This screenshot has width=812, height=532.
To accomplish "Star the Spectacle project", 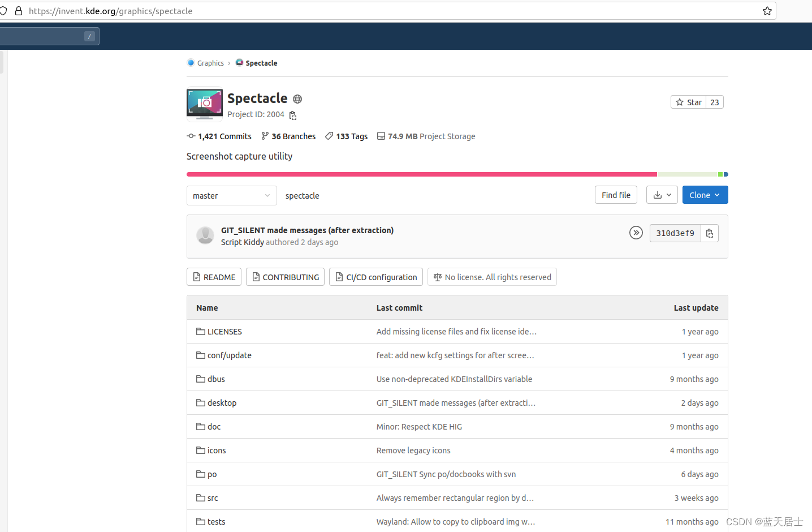I will point(688,102).
